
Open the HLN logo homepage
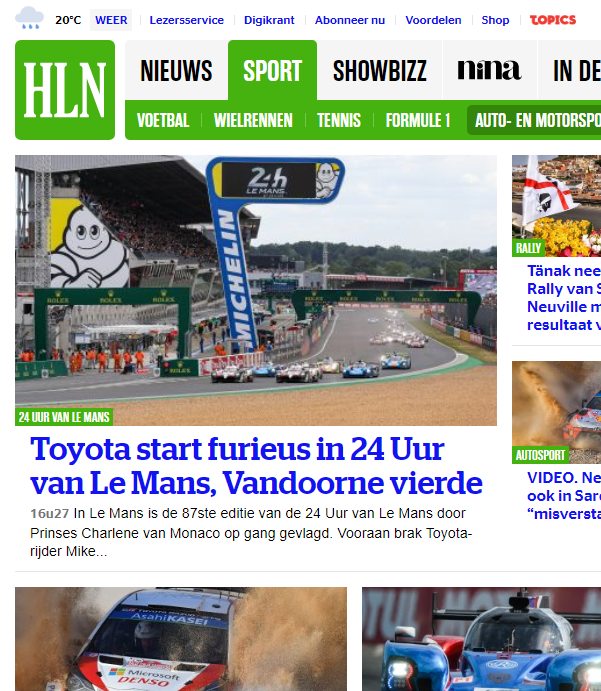(65, 90)
